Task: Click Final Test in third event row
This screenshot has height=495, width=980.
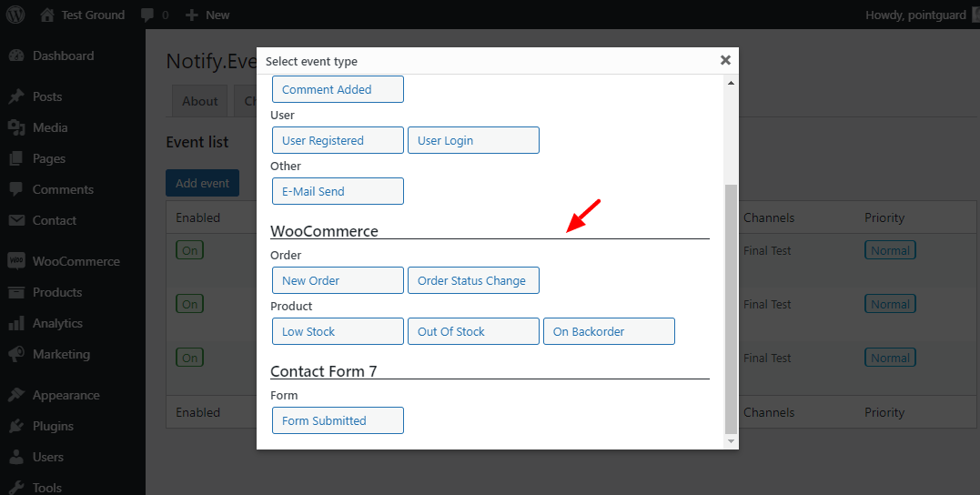Action: click(767, 359)
